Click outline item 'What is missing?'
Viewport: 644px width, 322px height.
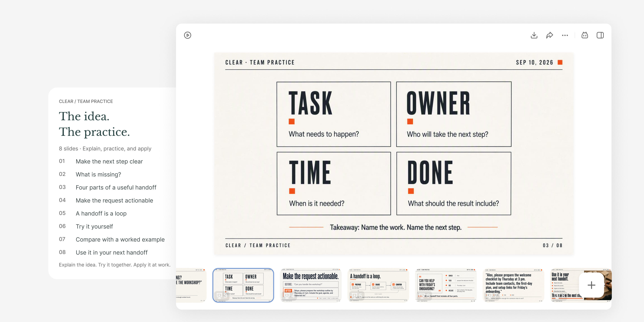(98, 174)
